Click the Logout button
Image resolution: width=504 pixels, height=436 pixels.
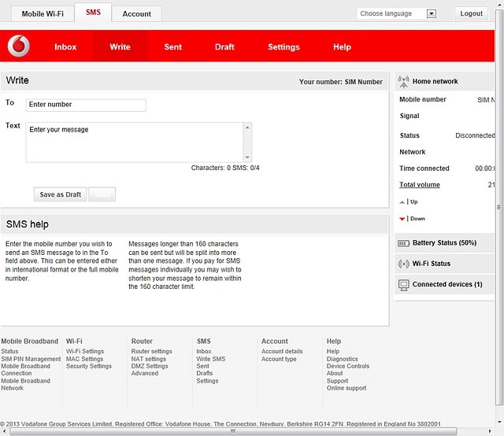pyautogui.click(x=471, y=13)
